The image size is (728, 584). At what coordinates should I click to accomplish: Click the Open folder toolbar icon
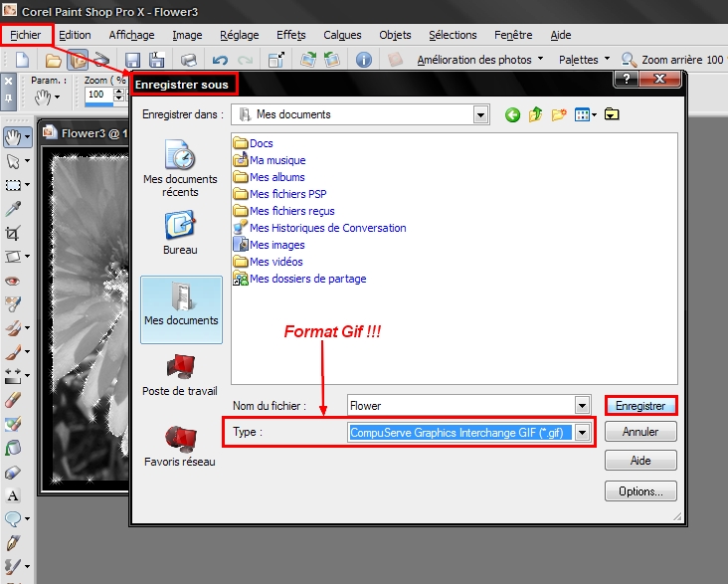(54, 60)
